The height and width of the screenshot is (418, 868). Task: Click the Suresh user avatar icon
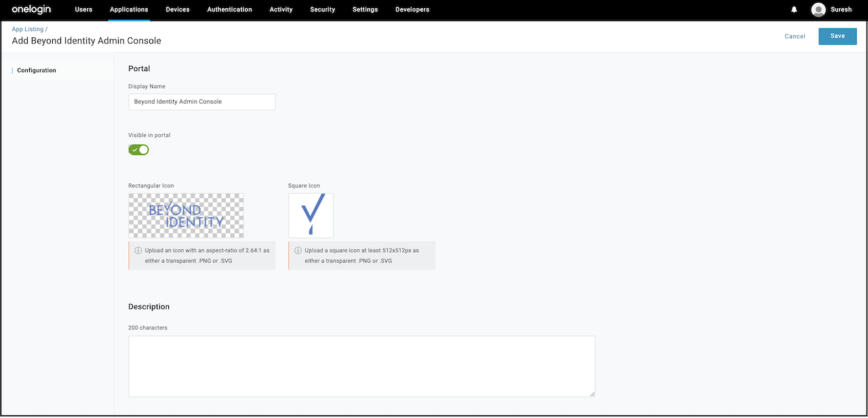pyautogui.click(x=818, y=9)
